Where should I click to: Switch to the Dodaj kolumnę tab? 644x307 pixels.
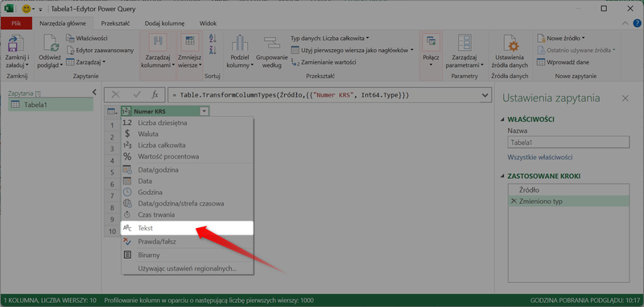pyautogui.click(x=164, y=23)
